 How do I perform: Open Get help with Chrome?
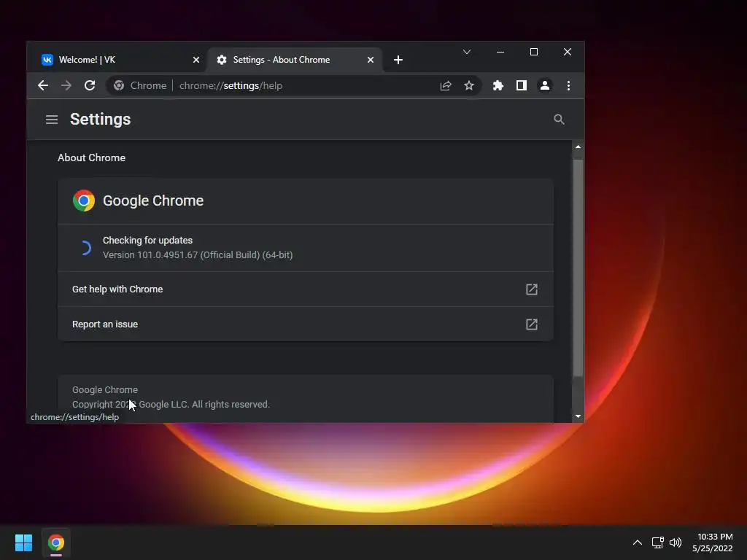306,289
